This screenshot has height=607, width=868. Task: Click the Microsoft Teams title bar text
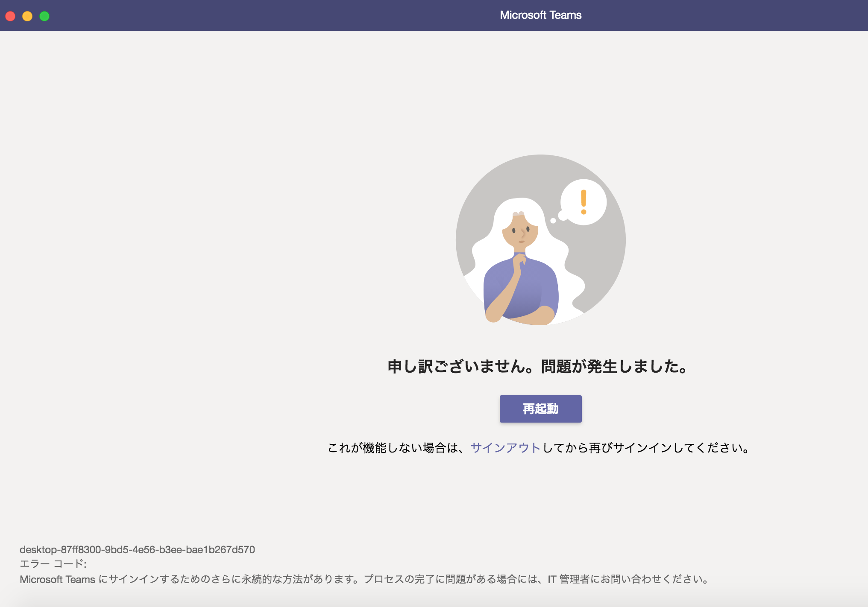click(540, 15)
